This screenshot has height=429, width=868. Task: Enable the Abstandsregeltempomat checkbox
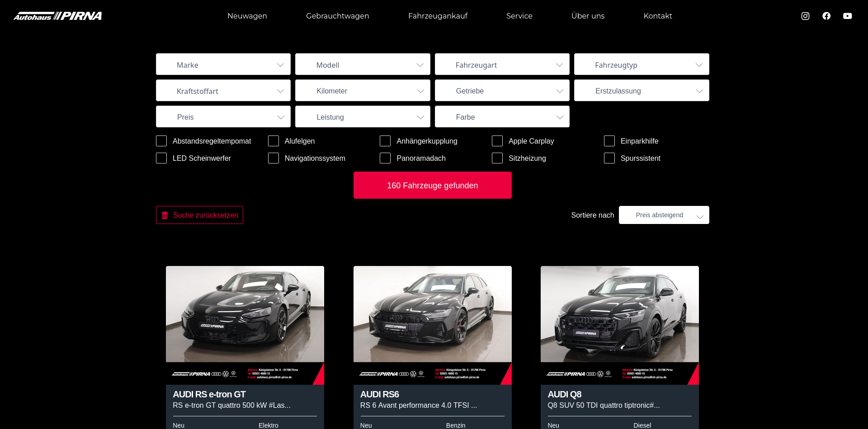pos(161,141)
